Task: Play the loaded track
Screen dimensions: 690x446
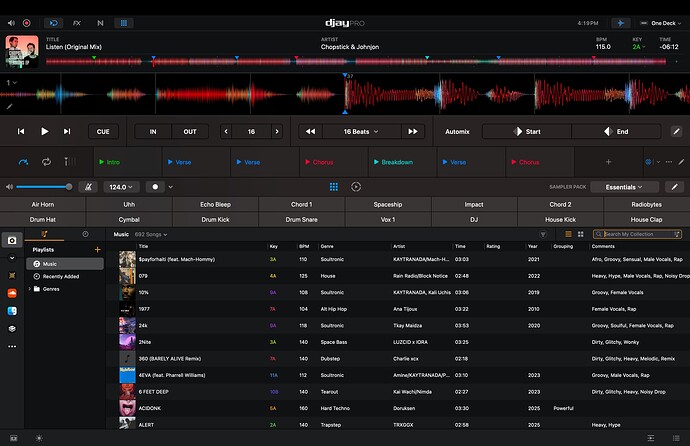Action: pyautogui.click(x=44, y=131)
